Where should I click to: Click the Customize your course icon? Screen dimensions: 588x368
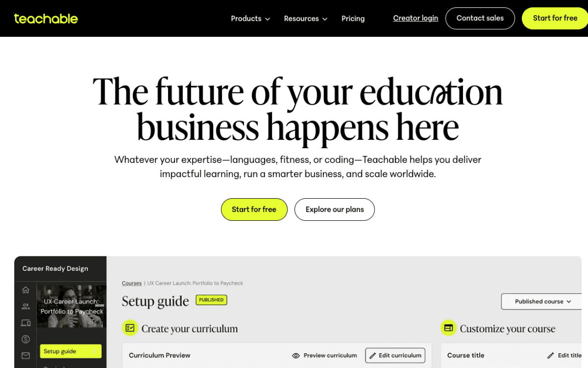coord(449,328)
